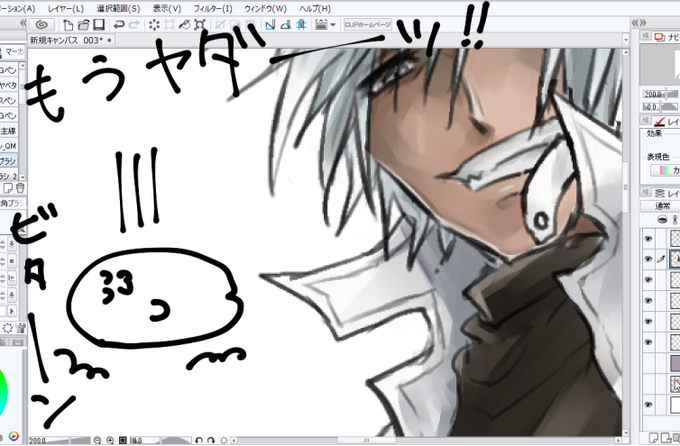Zoom out with minus magnifier icon
This screenshot has width=680, height=446.
click(98, 440)
